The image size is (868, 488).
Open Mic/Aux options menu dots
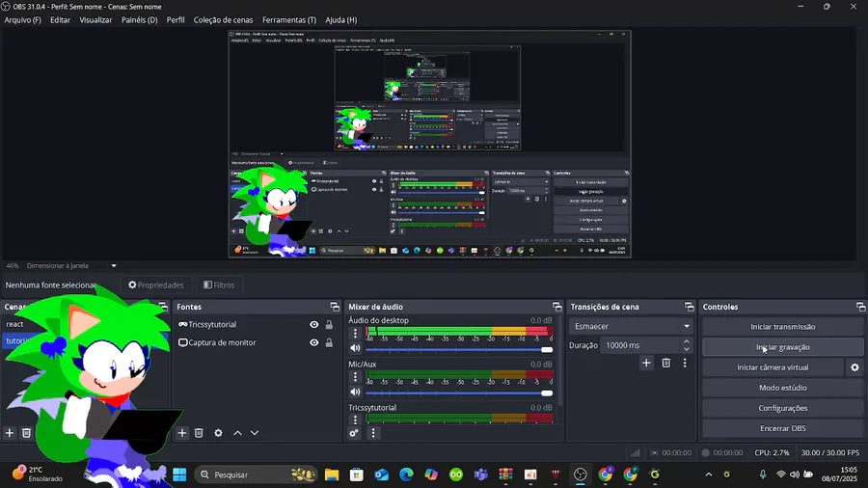[x=355, y=377]
